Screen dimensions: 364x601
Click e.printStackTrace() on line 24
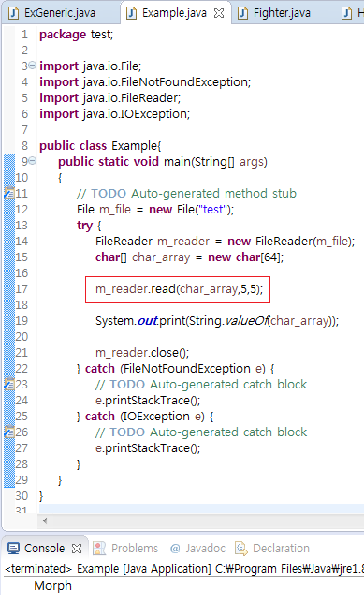[x=148, y=400]
